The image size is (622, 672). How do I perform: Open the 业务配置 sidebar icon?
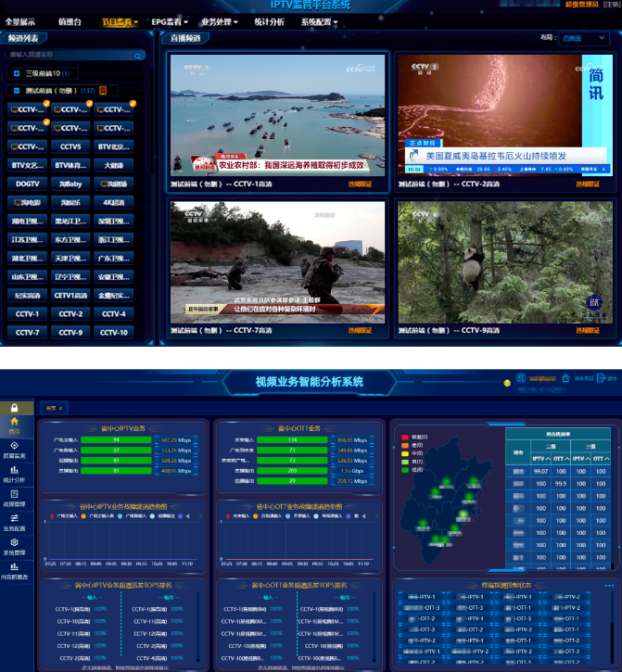click(14, 518)
